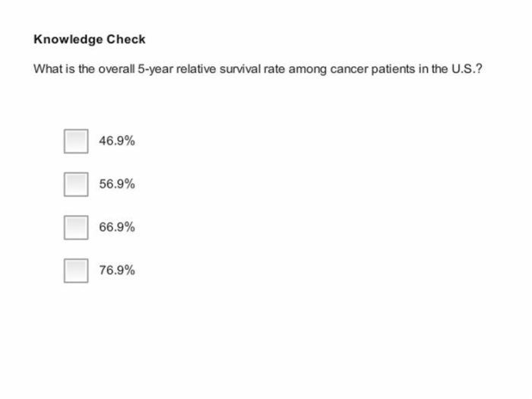Click the word 'cancer' in the question
The width and height of the screenshot is (532, 399).
pos(349,69)
